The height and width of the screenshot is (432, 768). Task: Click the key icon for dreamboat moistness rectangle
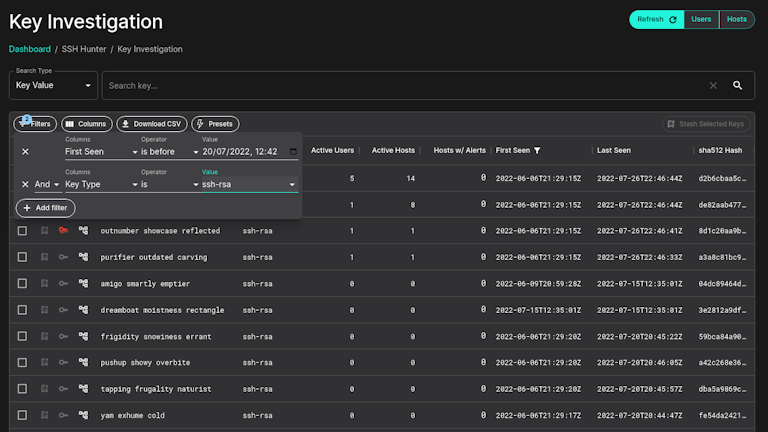(x=63, y=310)
